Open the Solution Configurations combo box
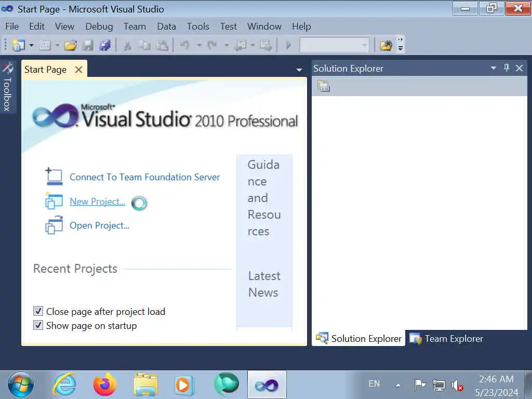This screenshot has height=399, width=532. click(x=334, y=45)
